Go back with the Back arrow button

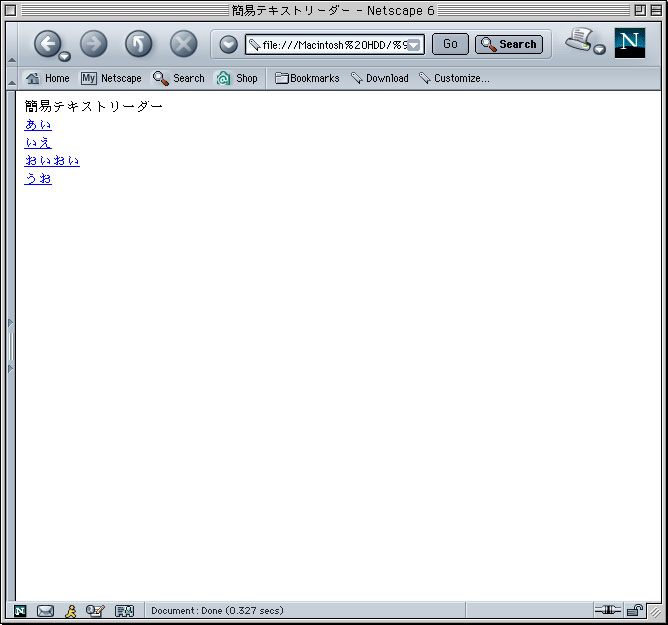point(47,43)
